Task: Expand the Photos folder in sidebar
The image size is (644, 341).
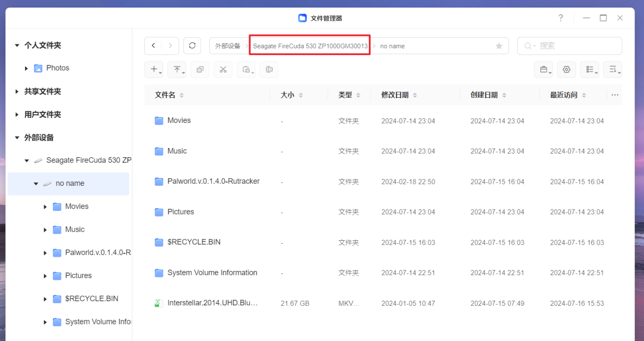Action: click(27, 69)
